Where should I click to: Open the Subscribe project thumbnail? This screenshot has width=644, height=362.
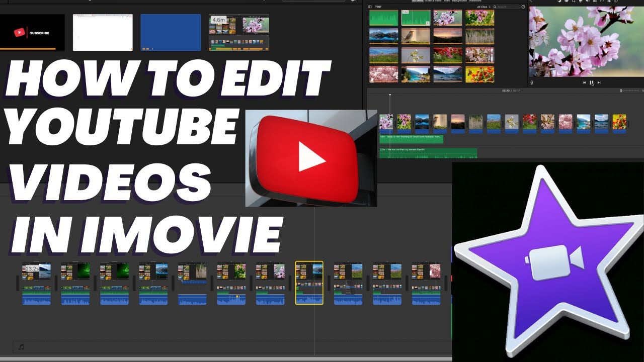32,32
